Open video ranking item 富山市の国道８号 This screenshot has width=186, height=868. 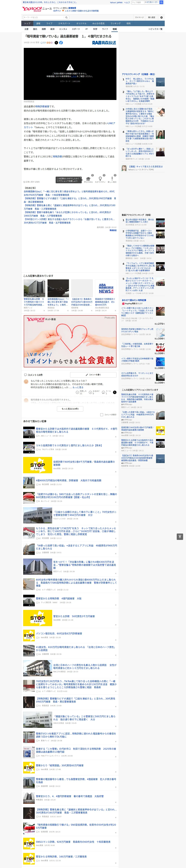140,221
